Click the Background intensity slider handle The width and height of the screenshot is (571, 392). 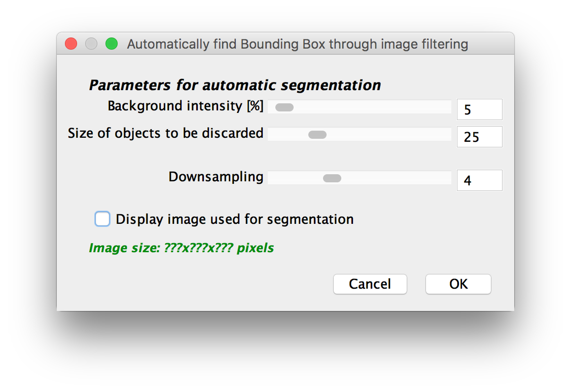click(284, 107)
